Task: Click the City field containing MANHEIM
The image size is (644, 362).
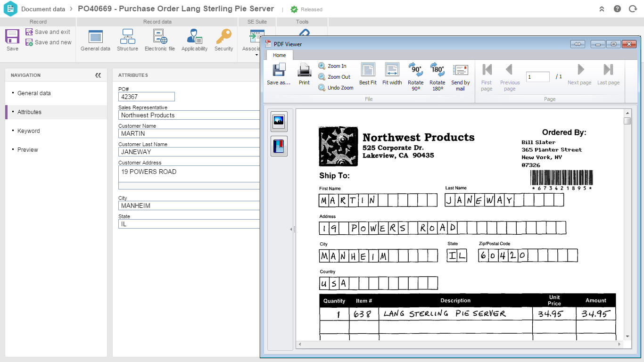Action: (x=189, y=206)
